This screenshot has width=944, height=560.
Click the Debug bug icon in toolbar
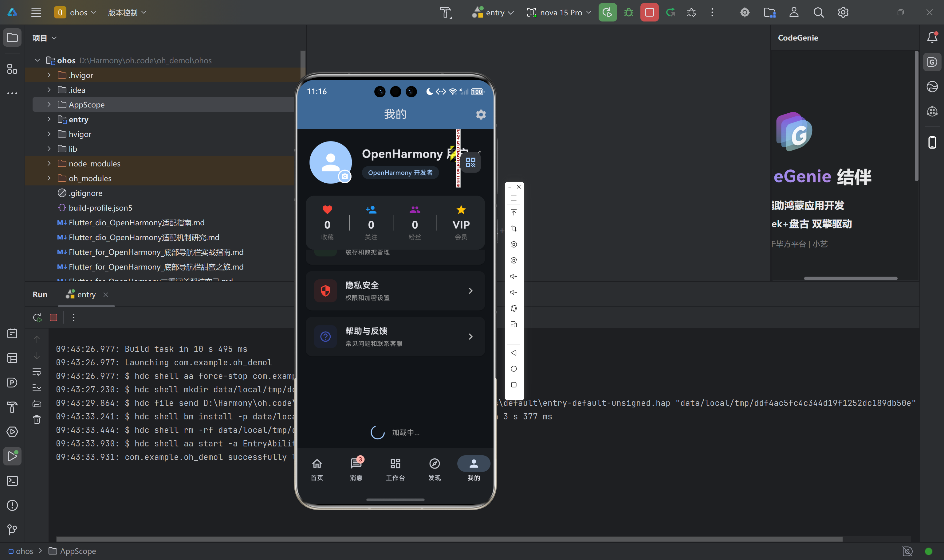click(x=628, y=13)
